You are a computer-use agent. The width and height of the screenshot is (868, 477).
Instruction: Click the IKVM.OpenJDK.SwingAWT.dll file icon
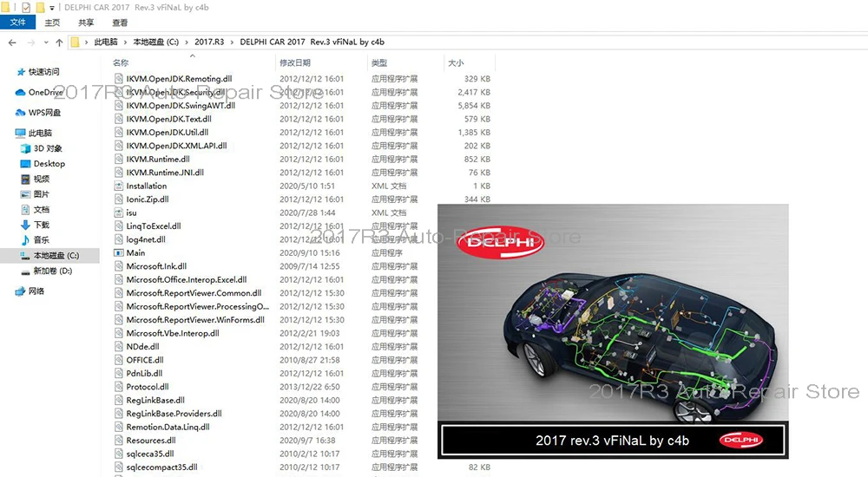coord(118,105)
